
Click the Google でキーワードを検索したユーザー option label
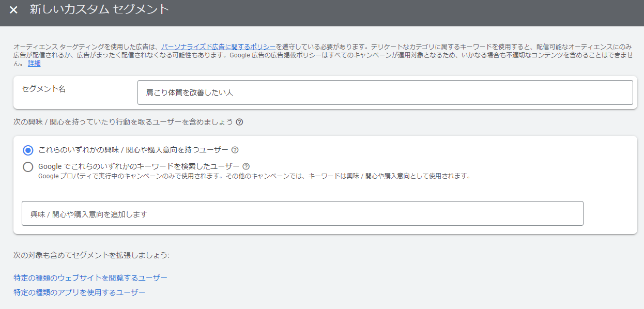[x=139, y=166]
